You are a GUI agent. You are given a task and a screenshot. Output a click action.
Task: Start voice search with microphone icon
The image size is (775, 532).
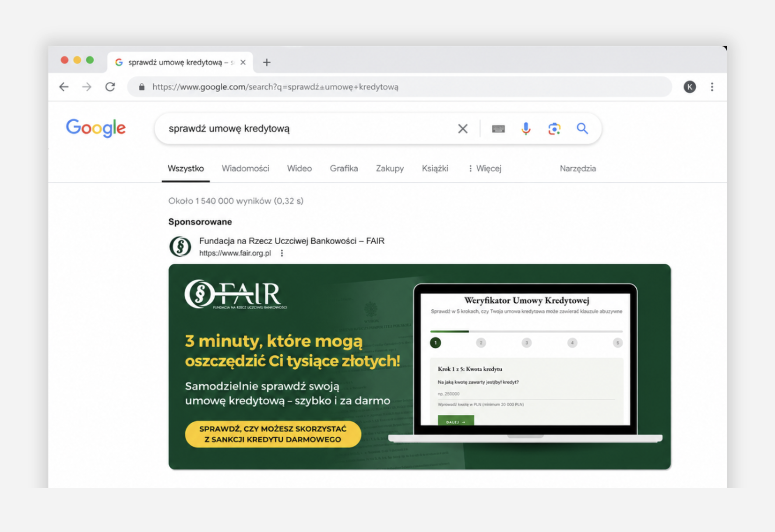click(x=526, y=129)
